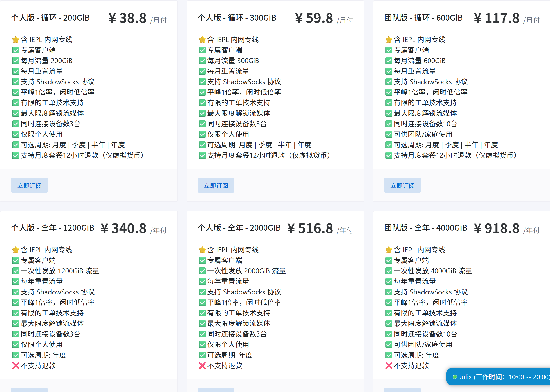
Task: Click the star icon in the 600GiB plan
Action: point(389,40)
